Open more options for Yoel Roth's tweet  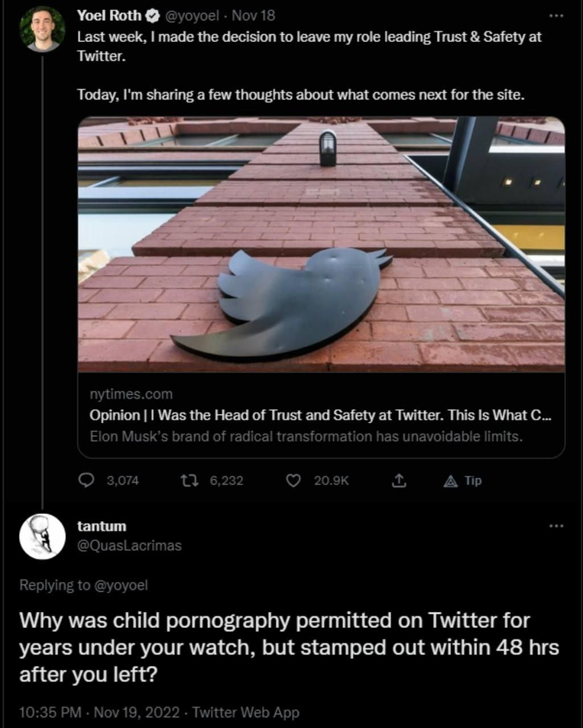coord(556,15)
